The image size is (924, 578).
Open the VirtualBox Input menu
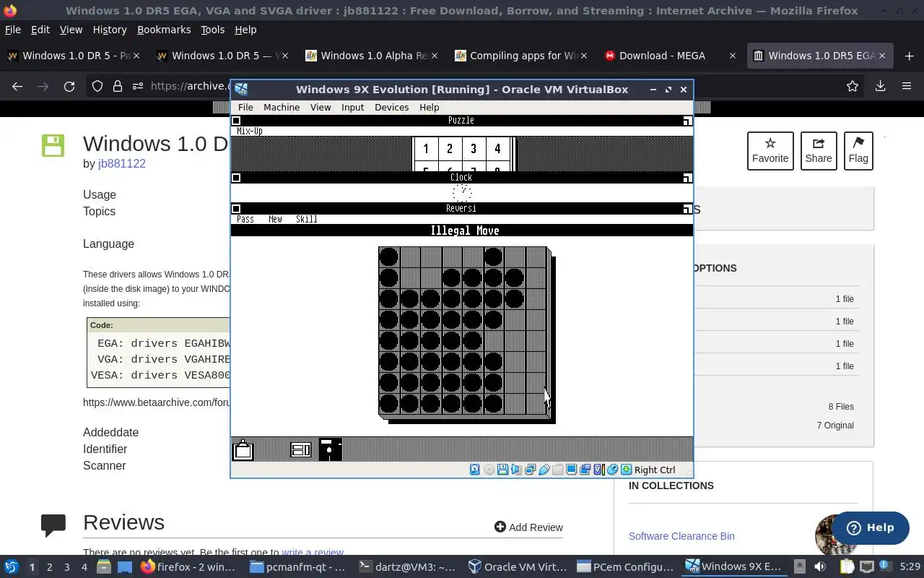352,107
